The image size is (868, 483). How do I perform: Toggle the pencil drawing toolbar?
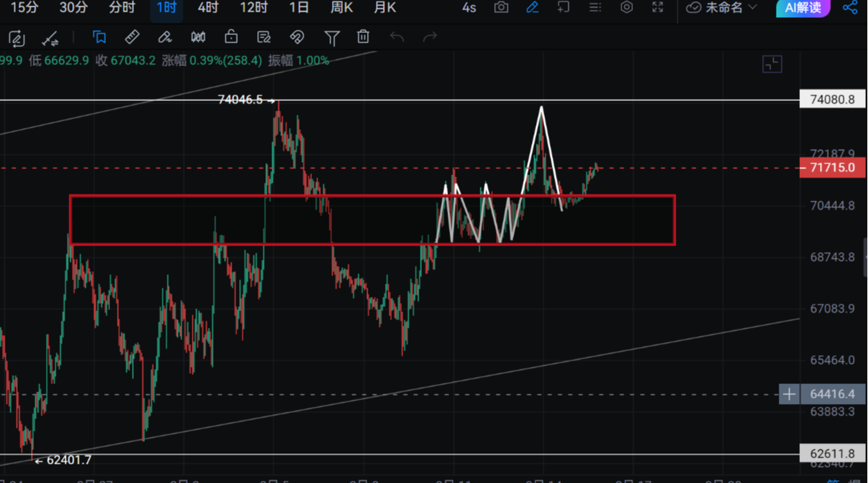click(532, 8)
